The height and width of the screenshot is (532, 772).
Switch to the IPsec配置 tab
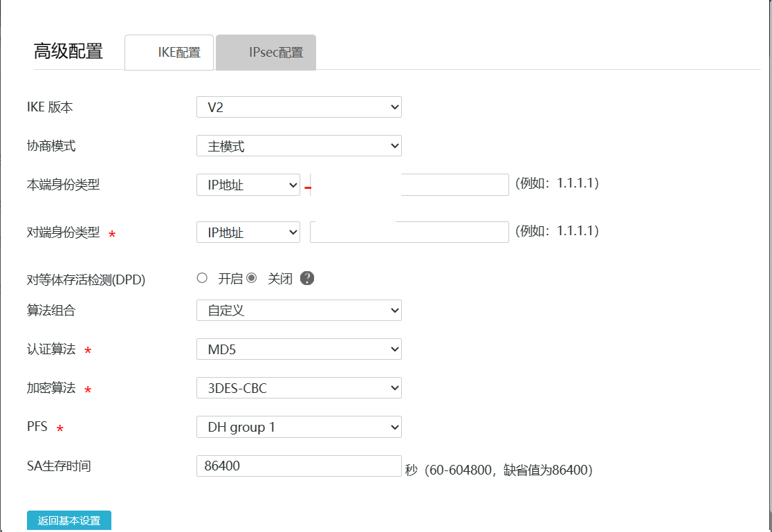pos(266,53)
